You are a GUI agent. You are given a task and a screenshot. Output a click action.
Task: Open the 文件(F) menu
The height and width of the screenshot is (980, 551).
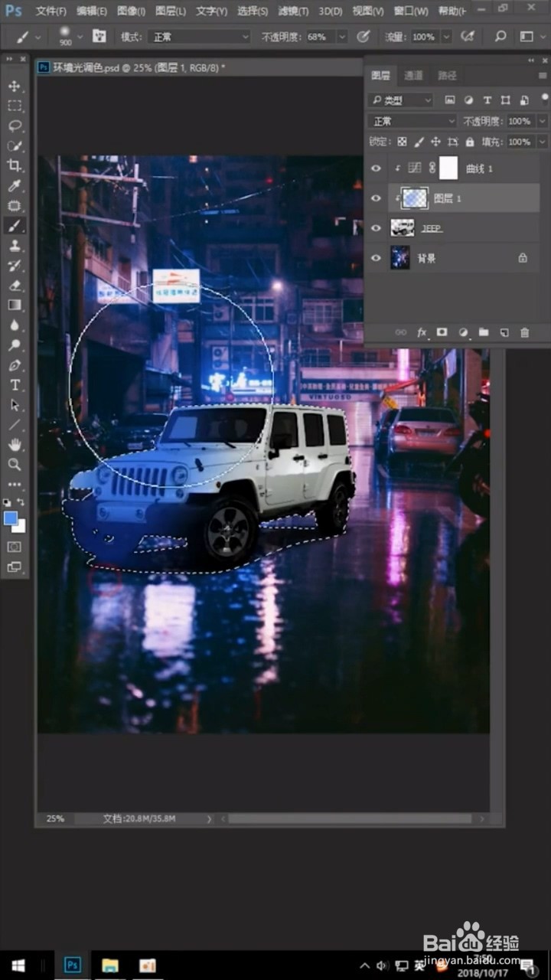(x=51, y=11)
